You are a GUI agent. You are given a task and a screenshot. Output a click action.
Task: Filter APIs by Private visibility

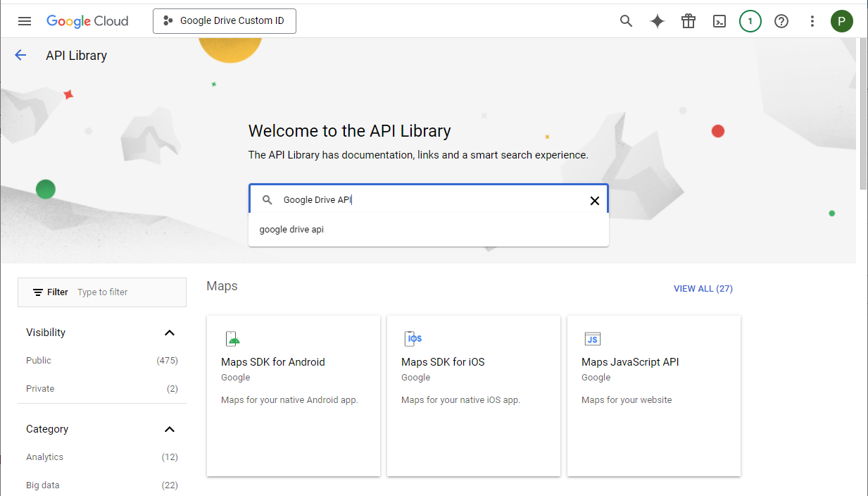(40, 388)
